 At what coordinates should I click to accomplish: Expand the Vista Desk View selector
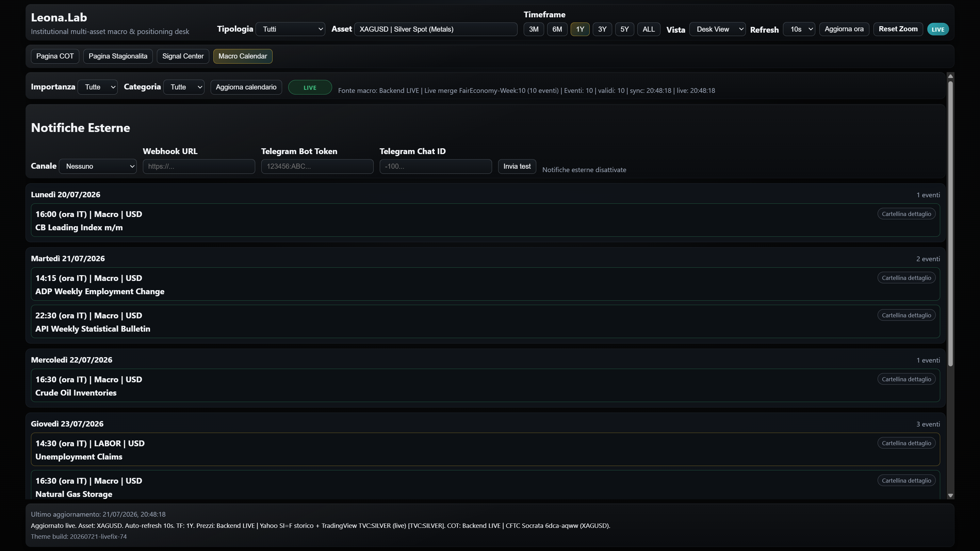pos(717,29)
